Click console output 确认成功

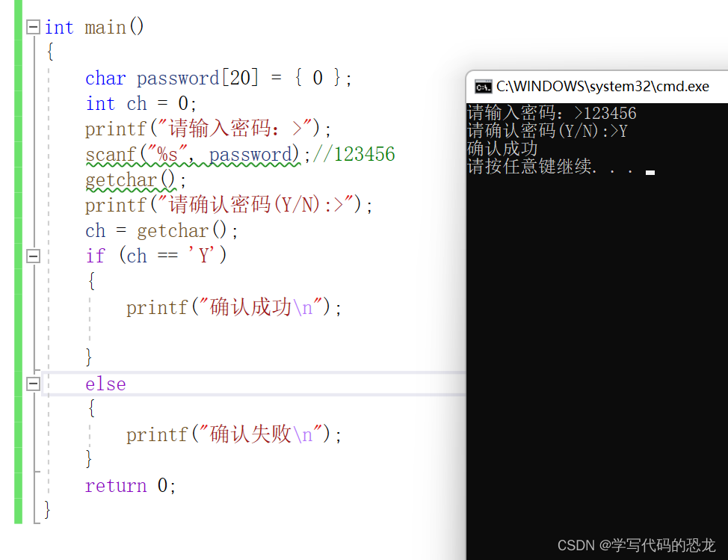[x=502, y=148]
